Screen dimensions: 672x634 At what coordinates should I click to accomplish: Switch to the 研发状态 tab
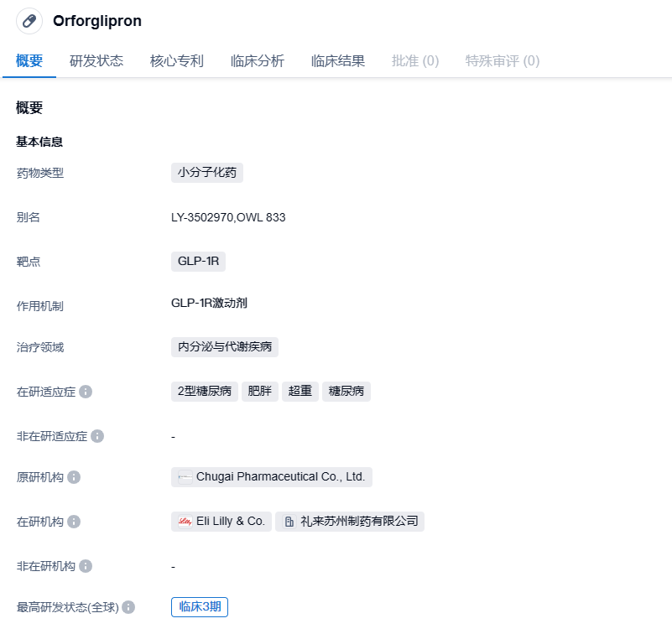[96, 60]
